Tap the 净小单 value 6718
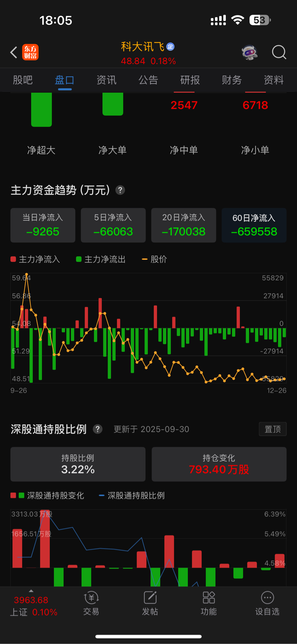 click(x=255, y=105)
